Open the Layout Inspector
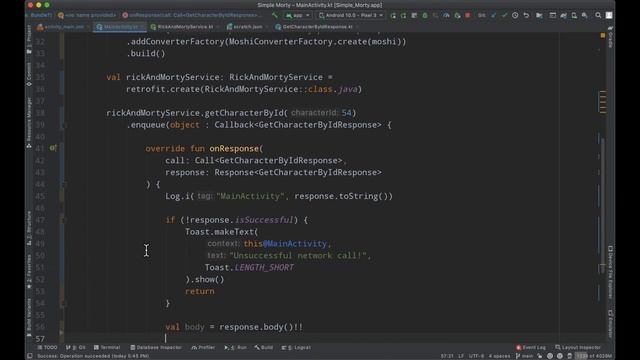 pyautogui.click(x=578, y=347)
